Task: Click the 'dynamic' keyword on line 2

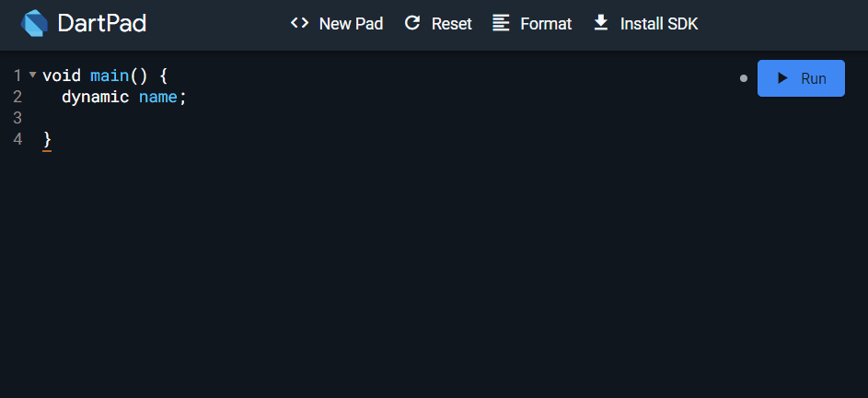Action: (95, 97)
